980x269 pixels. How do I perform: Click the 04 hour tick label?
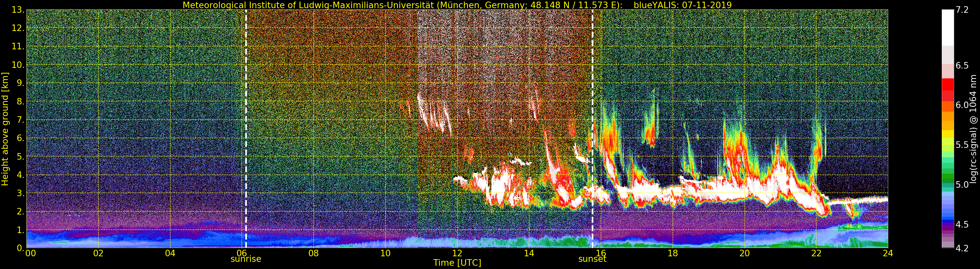click(x=170, y=253)
